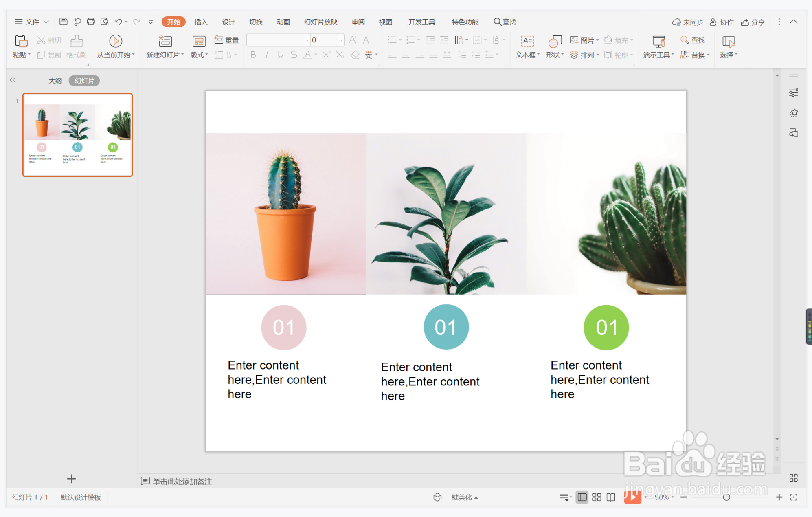Screen dimensions: 812x517
Task: Insert a text box
Action: (x=527, y=41)
